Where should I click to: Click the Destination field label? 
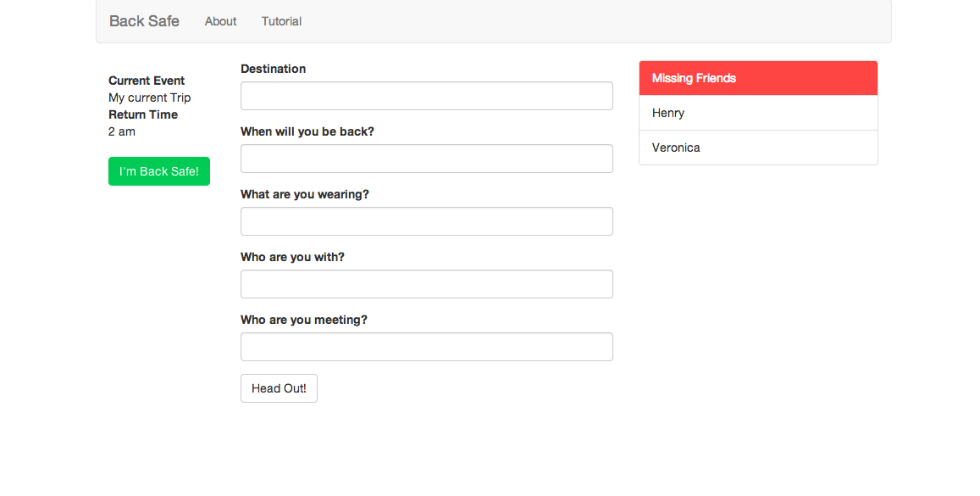(273, 69)
